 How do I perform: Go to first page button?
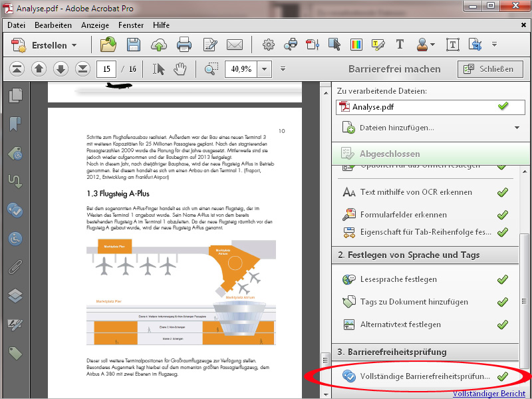pos(17,69)
